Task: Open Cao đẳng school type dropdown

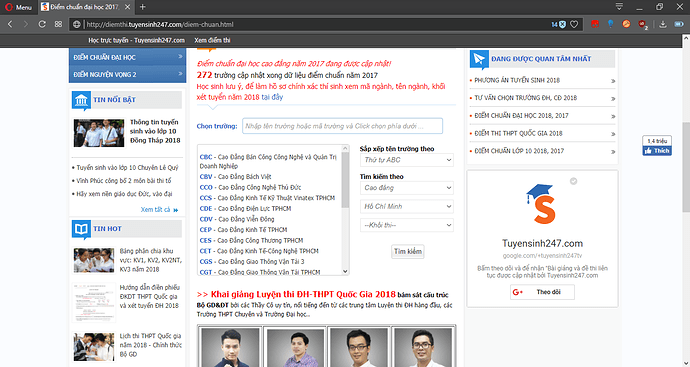Action: click(407, 188)
